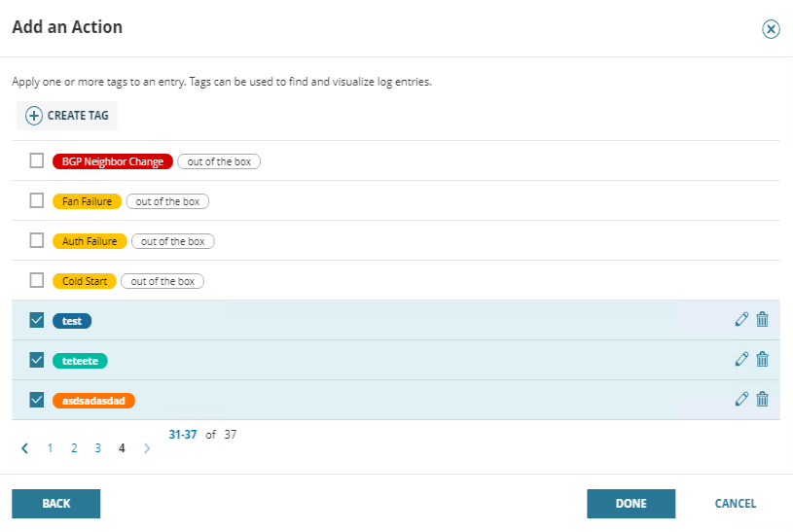This screenshot has height=532, width=793.
Task: Delete the teteete tag using trash icon
Action: [763, 359]
